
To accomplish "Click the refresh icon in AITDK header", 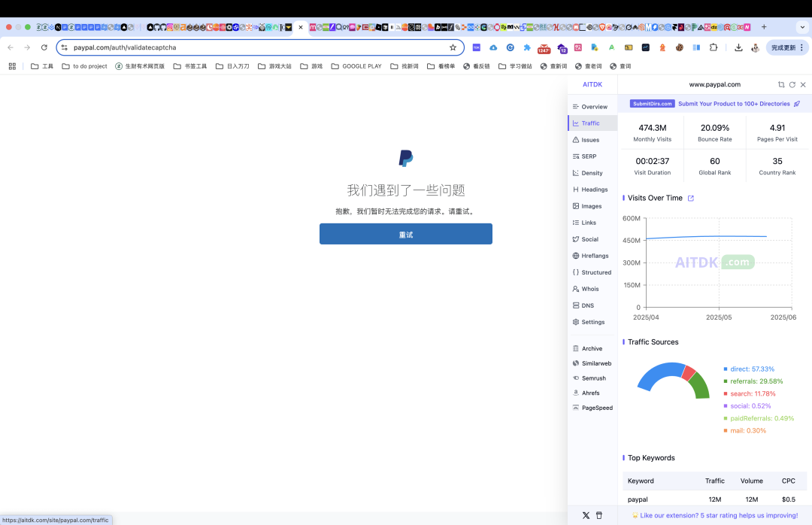I will (x=792, y=84).
